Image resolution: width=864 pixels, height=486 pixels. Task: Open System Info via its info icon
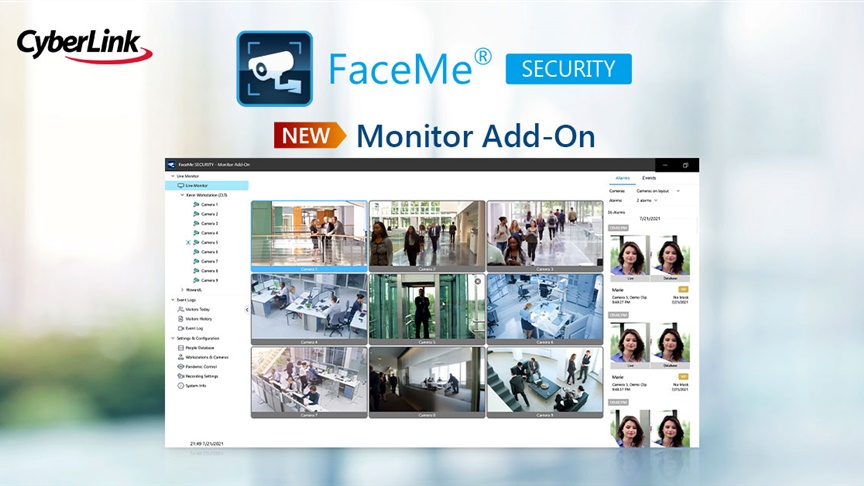tap(180, 386)
